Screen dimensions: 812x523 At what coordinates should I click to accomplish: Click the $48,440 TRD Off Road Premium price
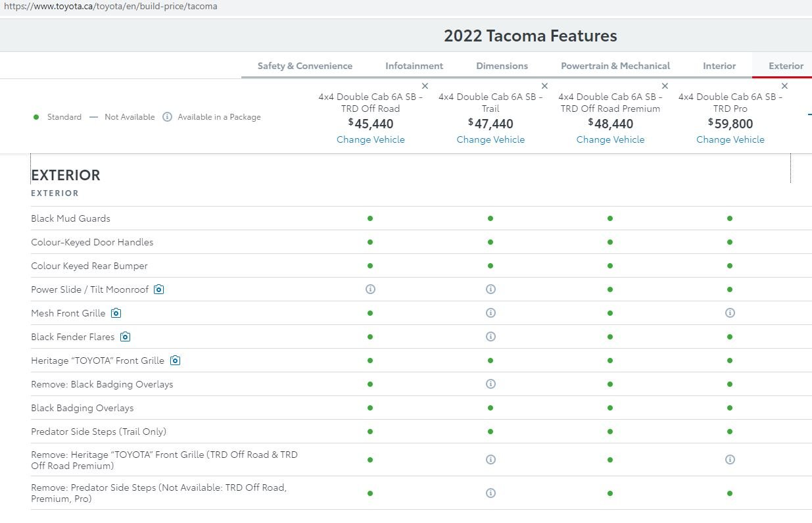[611, 124]
